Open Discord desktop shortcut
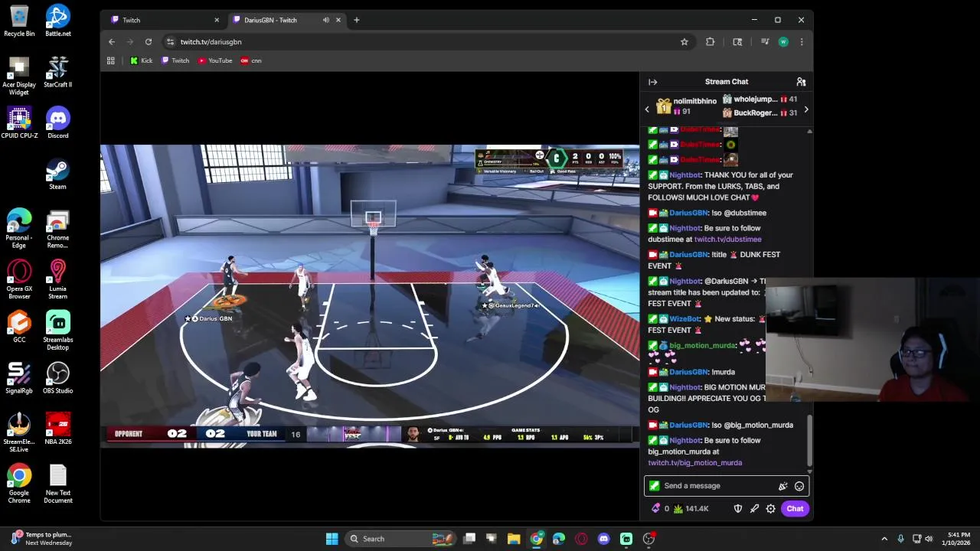 click(58, 122)
